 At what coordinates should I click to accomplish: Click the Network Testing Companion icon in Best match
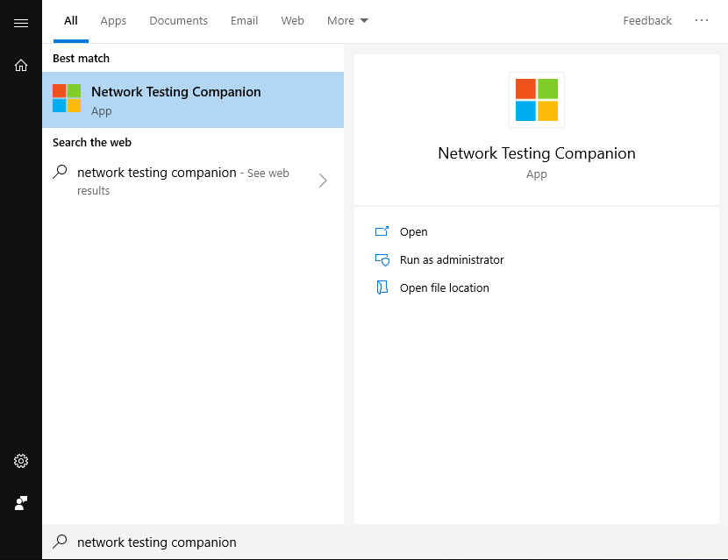tap(67, 98)
